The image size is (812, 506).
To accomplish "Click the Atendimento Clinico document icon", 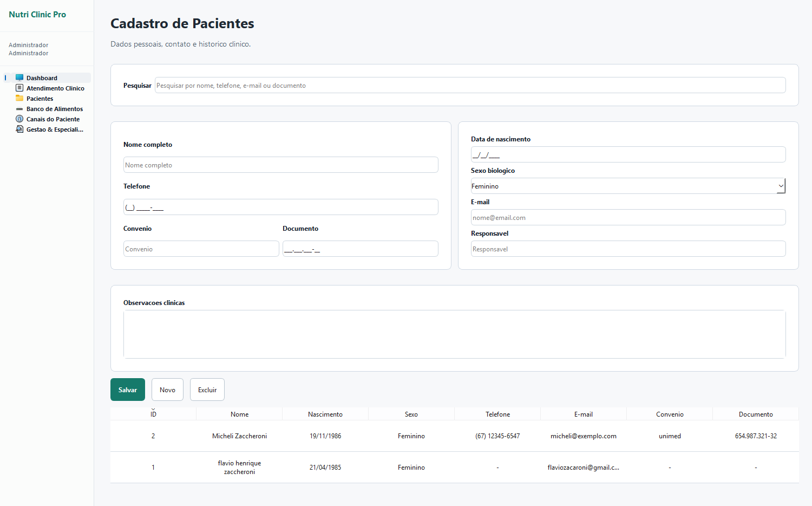I will [19, 88].
